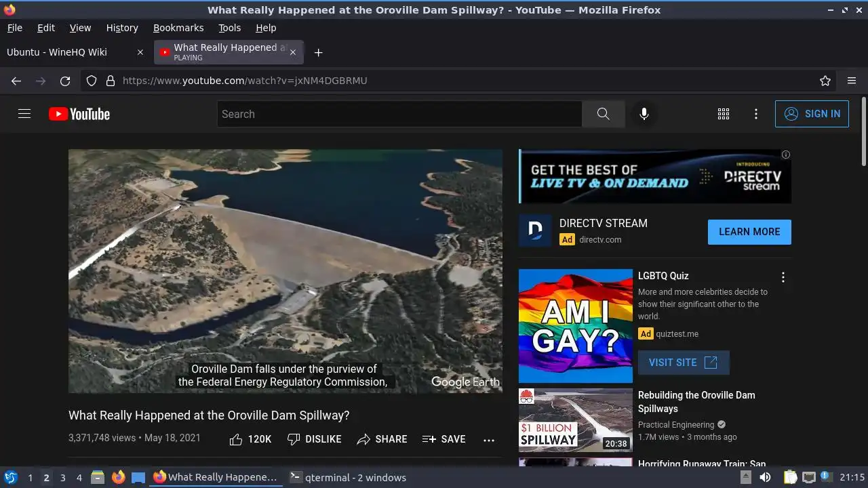The height and width of the screenshot is (488, 868).
Task: Go forward with browser forward arrow
Action: (x=41, y=81)
